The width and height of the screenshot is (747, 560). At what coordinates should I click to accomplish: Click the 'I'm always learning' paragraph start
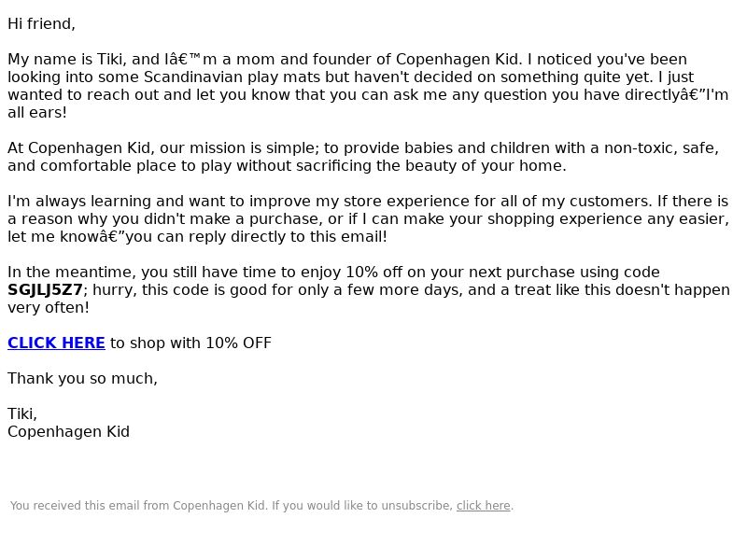[79, 202]
